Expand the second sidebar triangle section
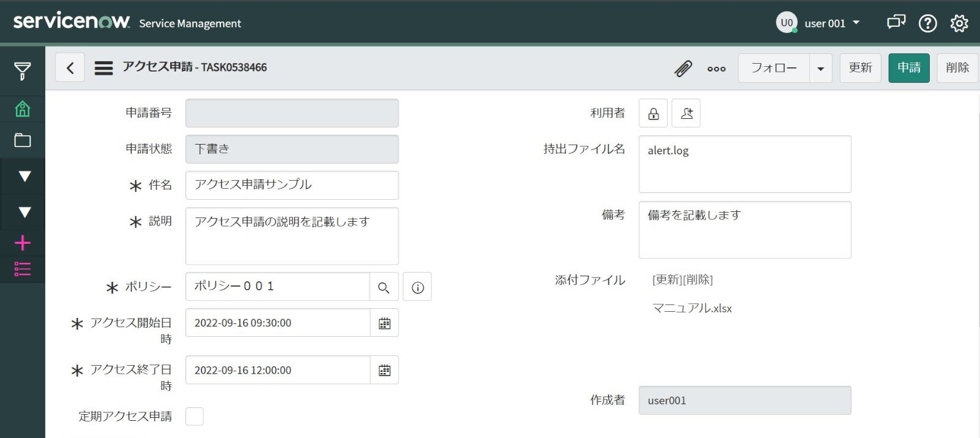The image size is (980, 438). tap(24, 213)
